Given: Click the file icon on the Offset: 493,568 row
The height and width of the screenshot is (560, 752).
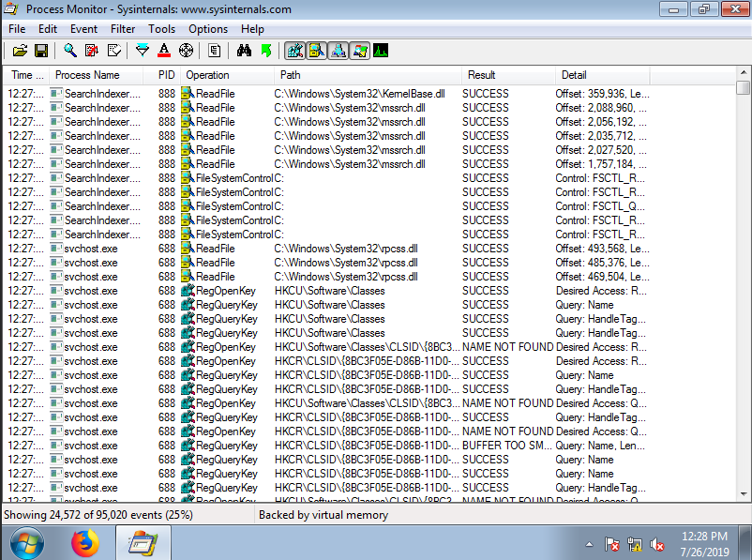Looking at the screenshot, I should tap(188, 249).
